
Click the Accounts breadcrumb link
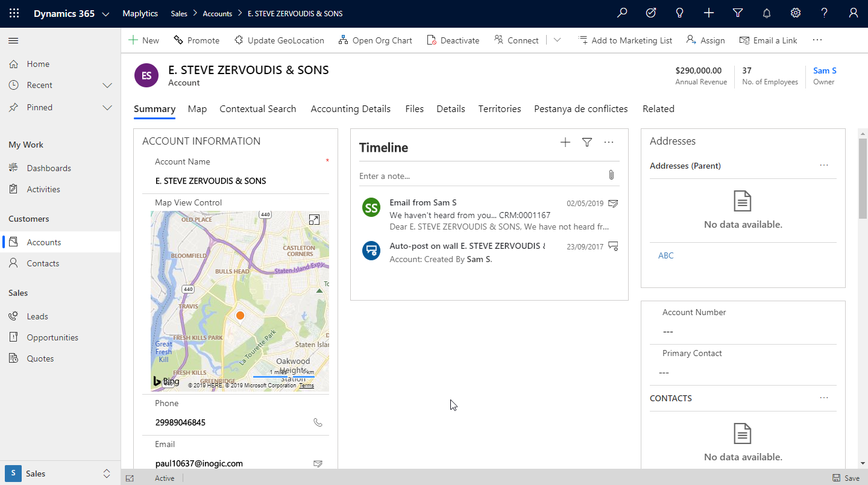(218, 13)
